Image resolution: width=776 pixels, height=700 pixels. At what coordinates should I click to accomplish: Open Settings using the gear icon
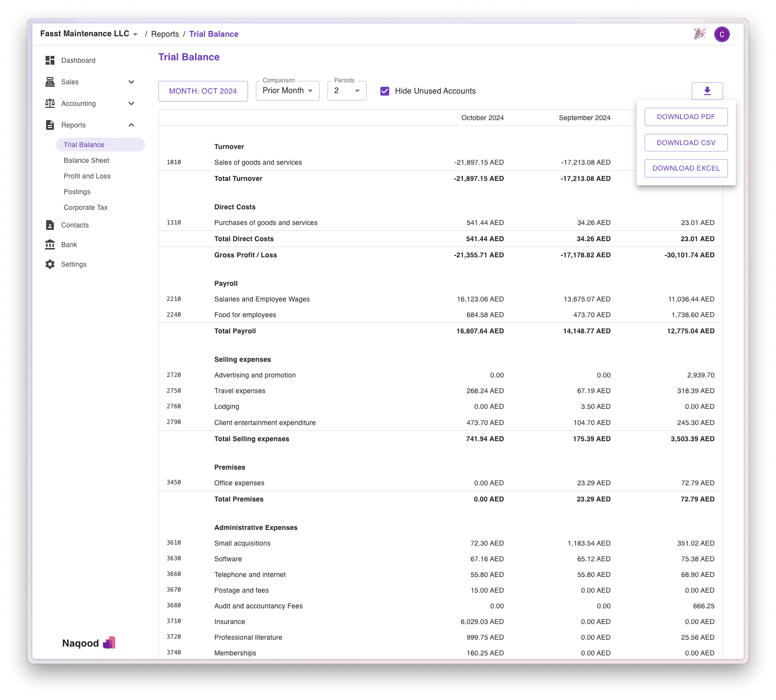click(x=50, y=264)
